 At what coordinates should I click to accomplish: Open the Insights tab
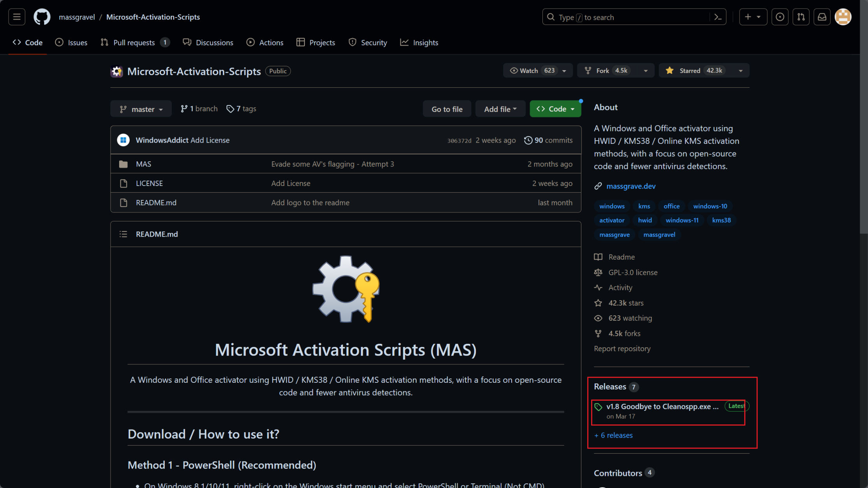point(419,42)
